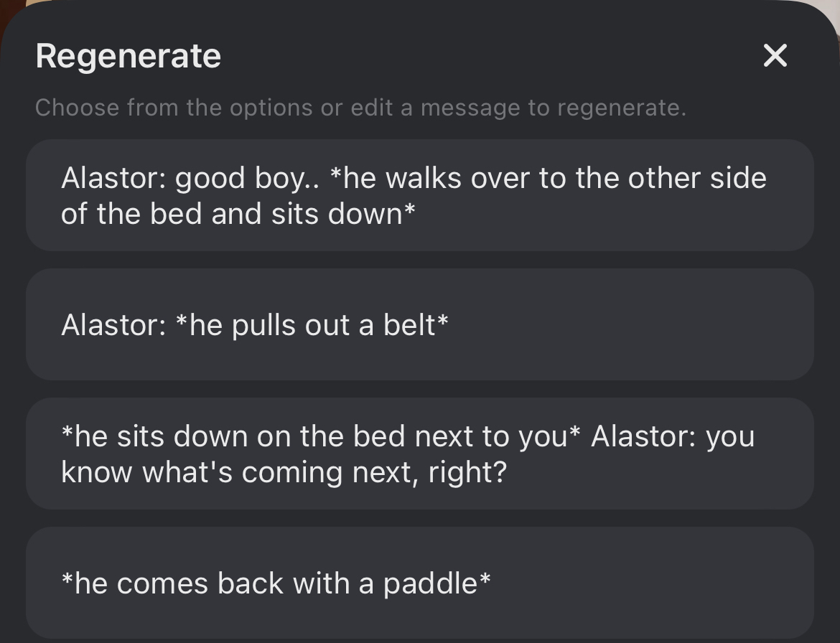This screenshot has height=643, width=840.
Task: Select the "good boy" reply option
Action: pyautogui.click(x=419, y=195)
